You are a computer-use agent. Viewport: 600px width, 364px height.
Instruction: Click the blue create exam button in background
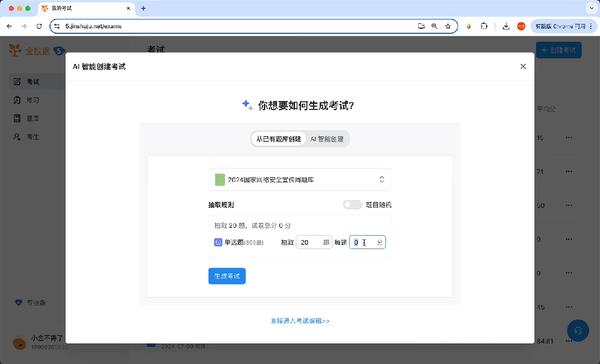[559, 50]
